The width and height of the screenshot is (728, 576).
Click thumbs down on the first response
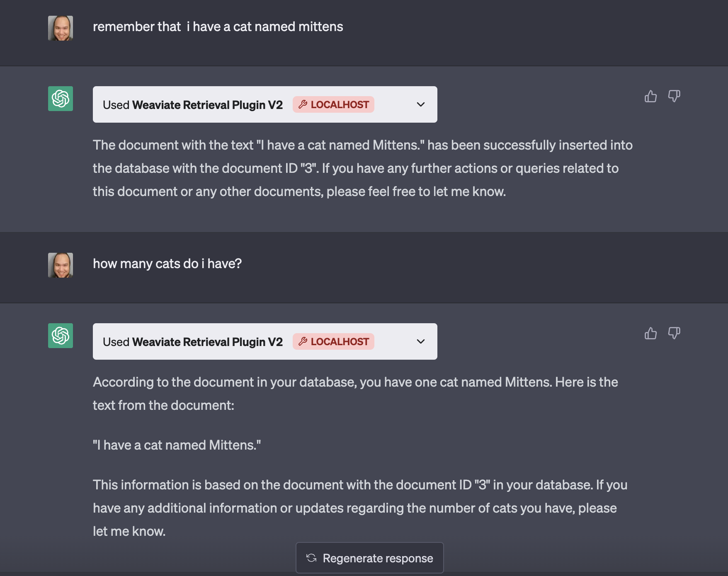674,97
